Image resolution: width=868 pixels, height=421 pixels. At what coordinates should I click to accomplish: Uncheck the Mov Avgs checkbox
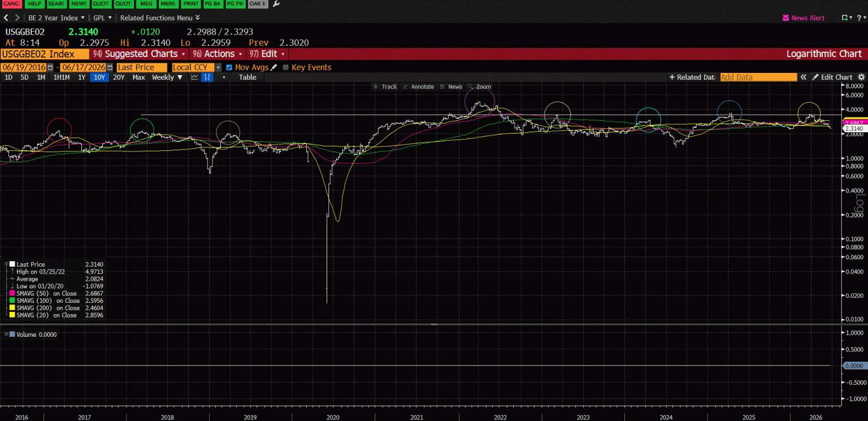[x=229, y=67]
